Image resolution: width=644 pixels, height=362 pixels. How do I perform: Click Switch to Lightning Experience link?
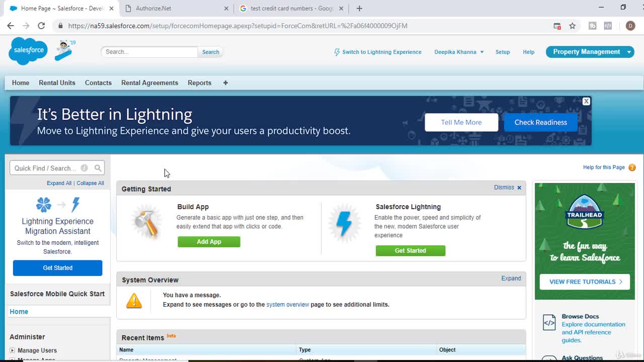[381, 52]
